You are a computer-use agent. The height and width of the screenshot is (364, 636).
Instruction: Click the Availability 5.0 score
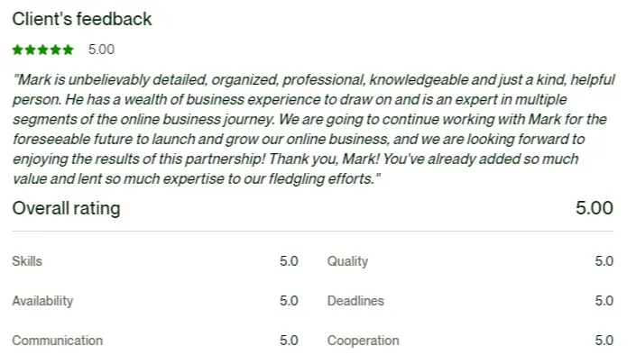click(289, 301)
